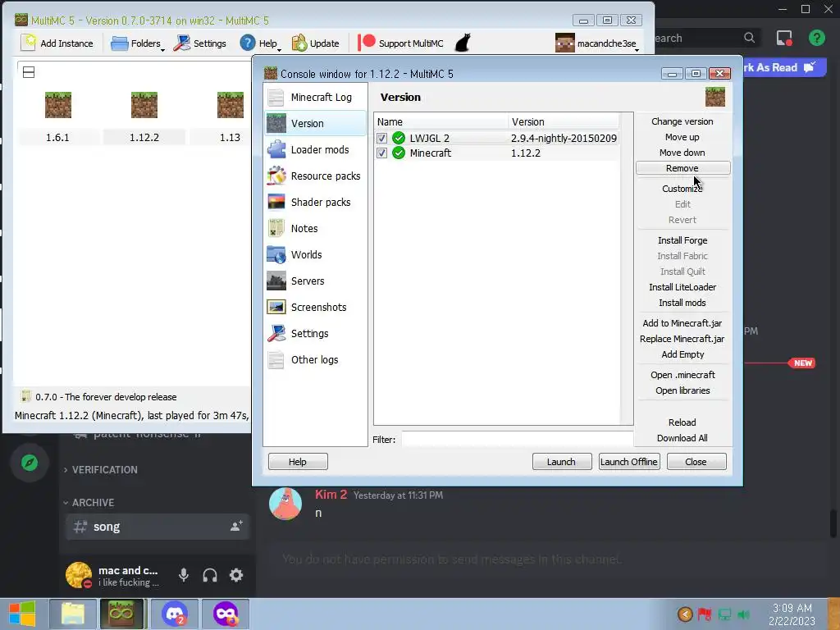Open the Servers page

[316, 281]
